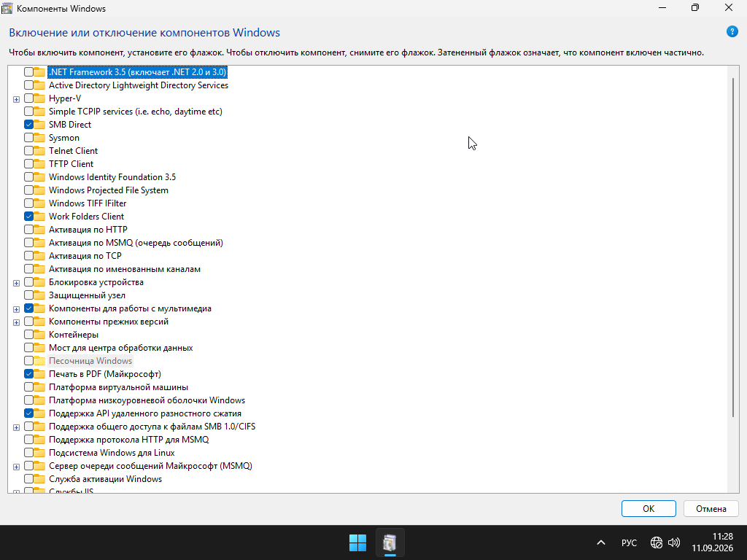
Task: Click folder icon next to TFTP Client
Action: point(39,164)
